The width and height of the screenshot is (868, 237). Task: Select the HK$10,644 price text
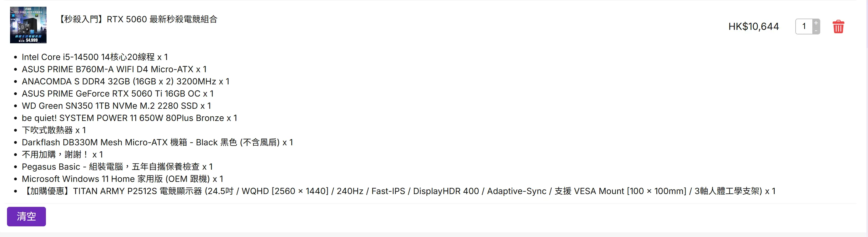coord(753,26)
